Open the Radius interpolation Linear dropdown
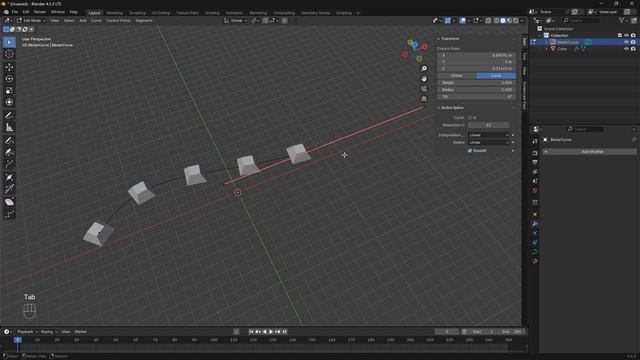 (489, 142)
